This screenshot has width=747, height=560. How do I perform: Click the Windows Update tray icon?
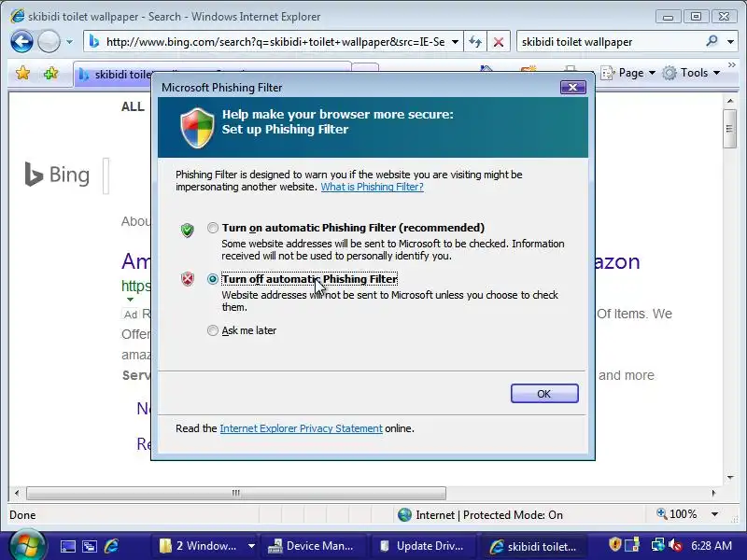point(632,544)
